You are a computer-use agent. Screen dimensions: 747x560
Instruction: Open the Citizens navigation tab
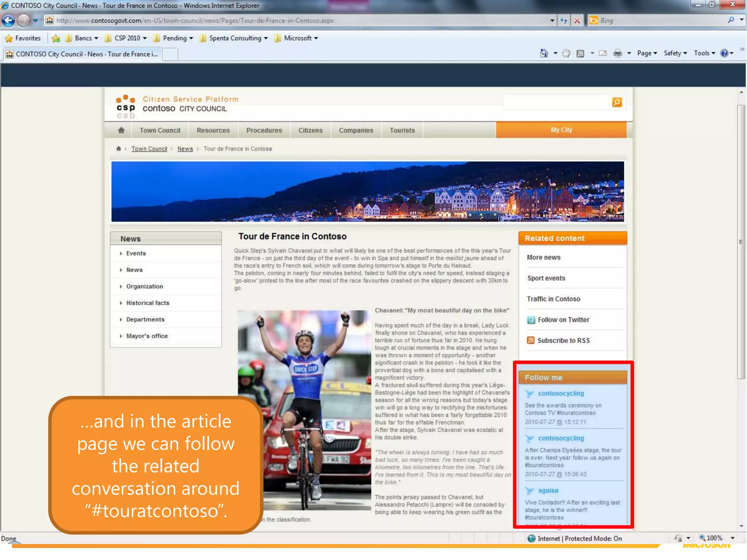click(x=310, y=130)
